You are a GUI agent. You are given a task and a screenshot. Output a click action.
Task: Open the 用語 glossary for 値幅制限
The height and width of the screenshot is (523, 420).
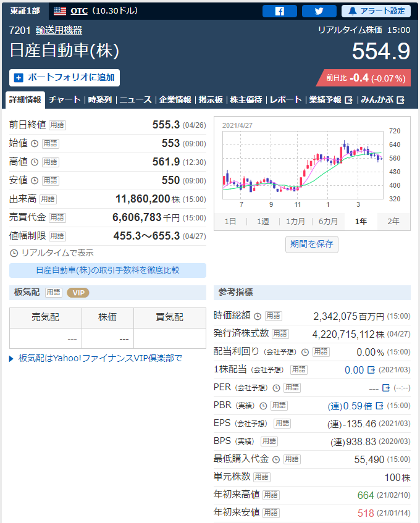pos(57,236)
